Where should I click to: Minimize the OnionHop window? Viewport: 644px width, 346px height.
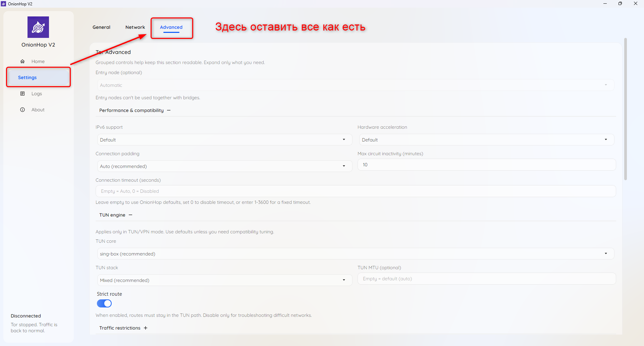[x=605, y=4]
